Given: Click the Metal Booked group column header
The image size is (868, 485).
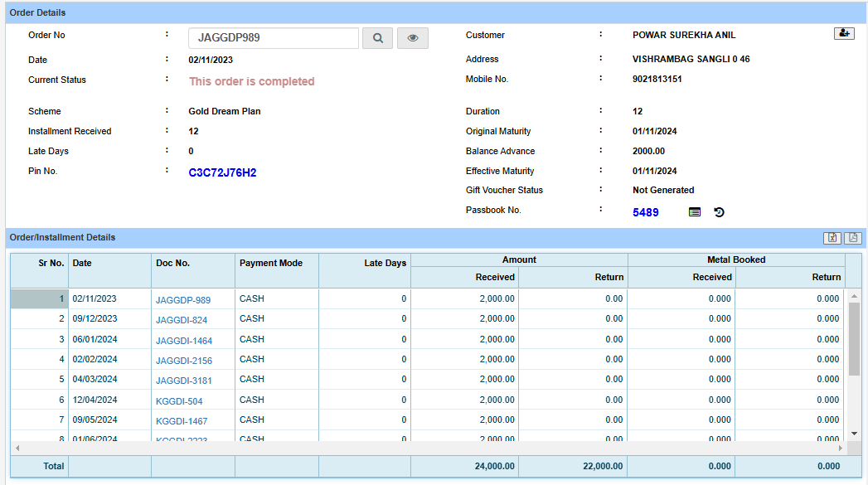Looking at the screenshot, I should pyautogui.click(x=736, y=259).
